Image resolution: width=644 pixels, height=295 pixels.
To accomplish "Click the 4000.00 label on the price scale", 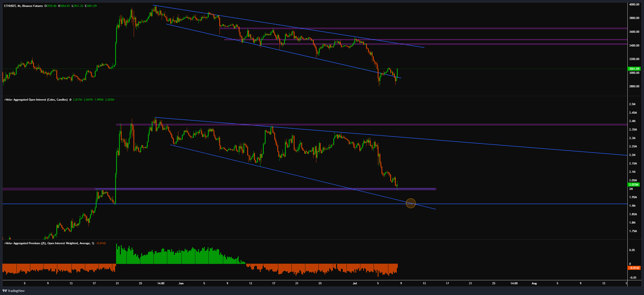I will click(634, 4).
